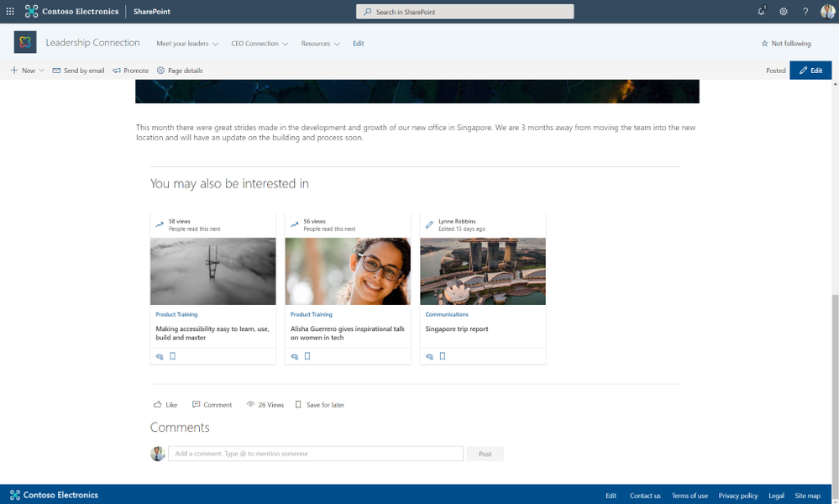This screenshot has height=504, width=839.
Task: Click the star icon beside Not following
Action: pyautogui.click(x=764, y=44)
